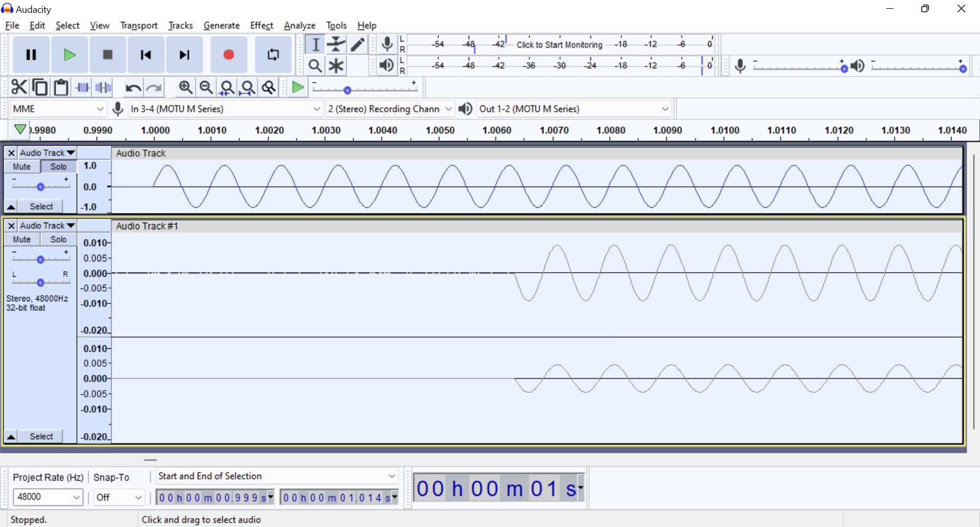Click the Zoom Toggle icon
This screenshot has height=527, width=980.
coord(269,87)
